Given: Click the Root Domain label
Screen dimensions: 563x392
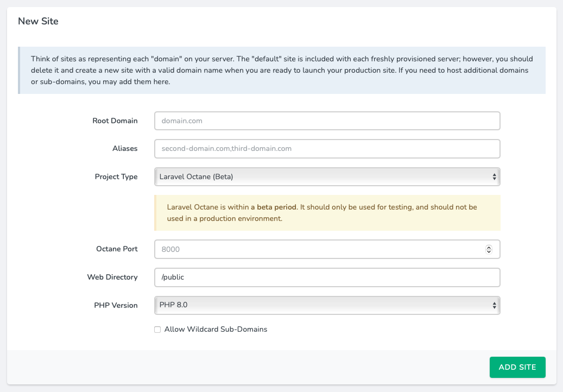Looking at the screenshot, I should click(x=115, y=121).
